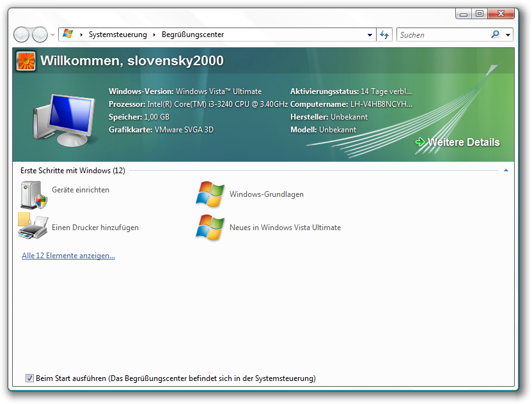The width and height of the screenshot is (532, 404).
Task: Open address bar history dropdown
Action: pyautogui.click(x=370, y=35)
